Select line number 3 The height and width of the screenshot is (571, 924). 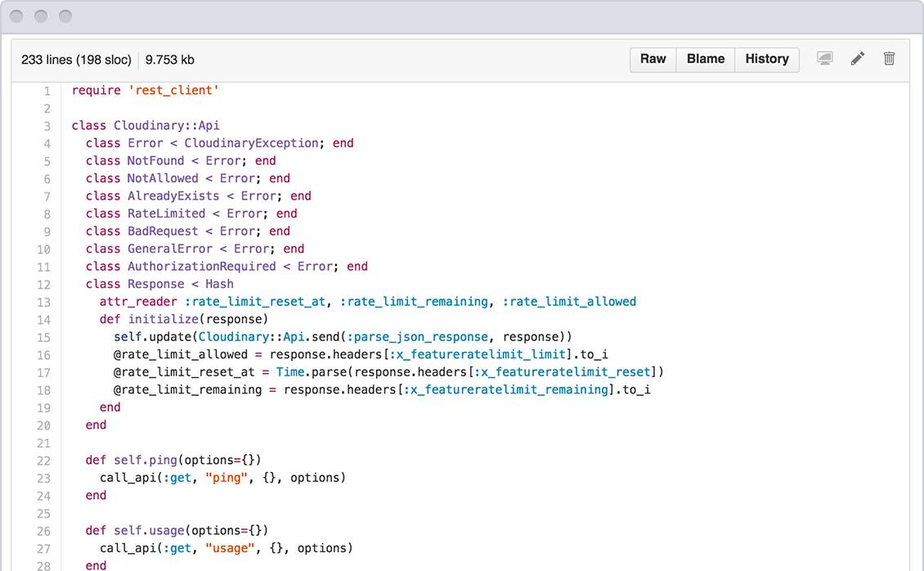click(x=47, y=126)
